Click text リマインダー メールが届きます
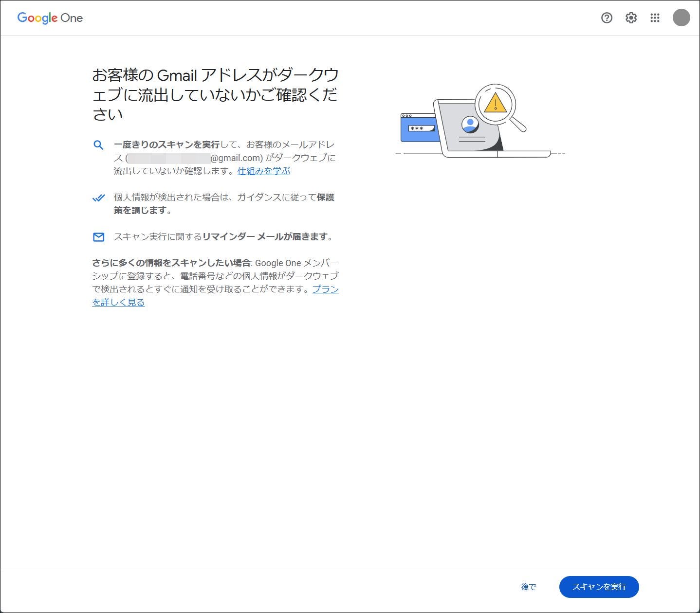Screen dimensions: 700x613 265,237
